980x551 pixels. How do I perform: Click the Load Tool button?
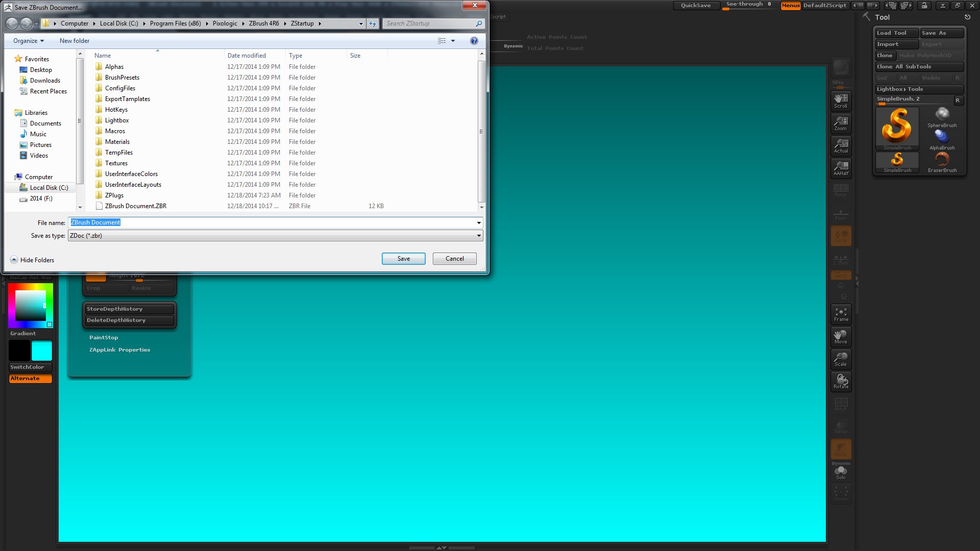pos(897,33)
